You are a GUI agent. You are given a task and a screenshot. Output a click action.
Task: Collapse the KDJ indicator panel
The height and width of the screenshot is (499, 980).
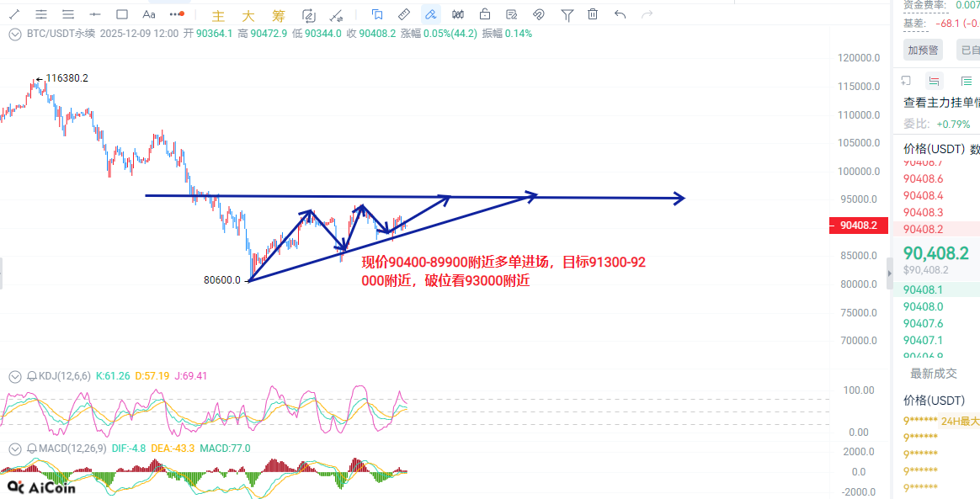(15, 376)
